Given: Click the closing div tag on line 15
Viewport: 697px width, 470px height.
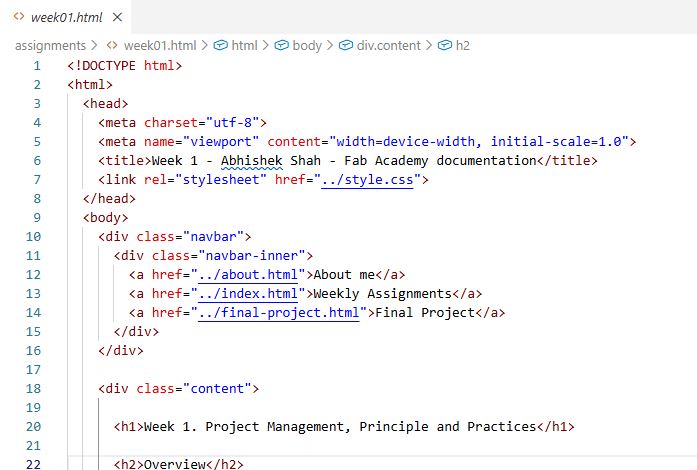Looking at the screenshot, I should click(136, 332).
